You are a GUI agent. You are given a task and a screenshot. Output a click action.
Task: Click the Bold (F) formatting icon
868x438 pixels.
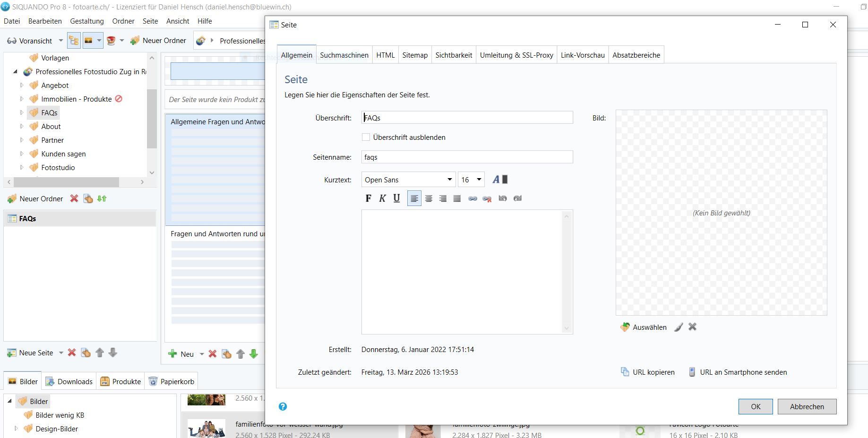point(368,198)
